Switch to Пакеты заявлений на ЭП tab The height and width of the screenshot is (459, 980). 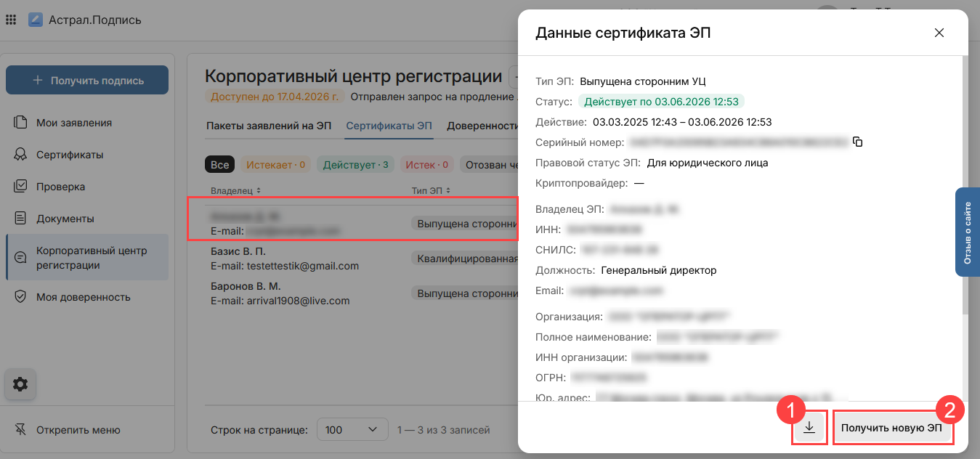point(269,126)
